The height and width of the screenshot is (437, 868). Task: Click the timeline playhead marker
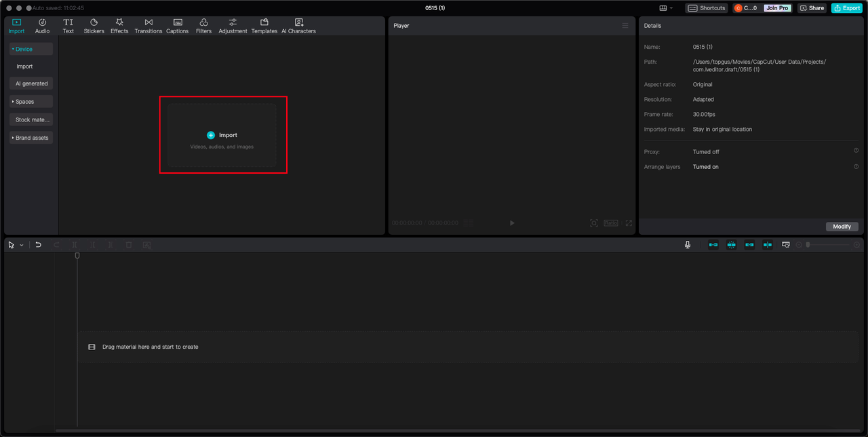(x=77, y=256)
